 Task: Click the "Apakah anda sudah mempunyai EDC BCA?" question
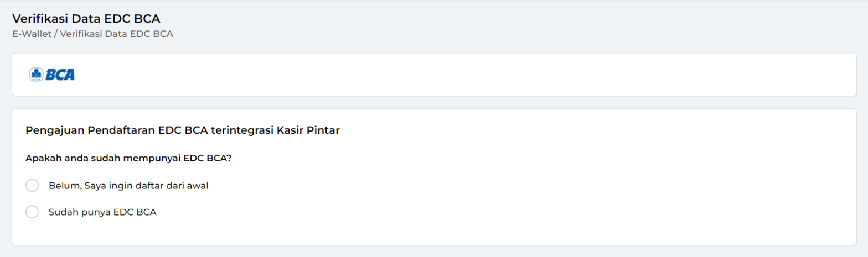coord(128,158)
